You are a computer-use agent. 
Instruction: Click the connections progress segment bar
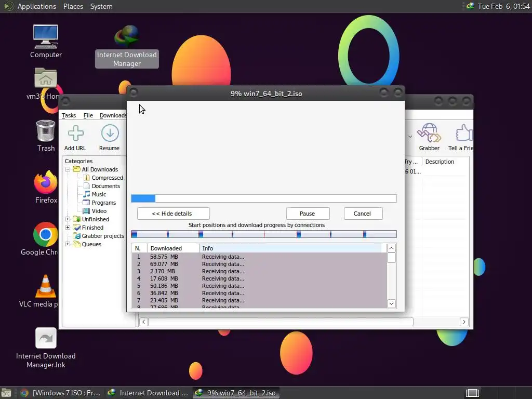[x=263, y=234]
